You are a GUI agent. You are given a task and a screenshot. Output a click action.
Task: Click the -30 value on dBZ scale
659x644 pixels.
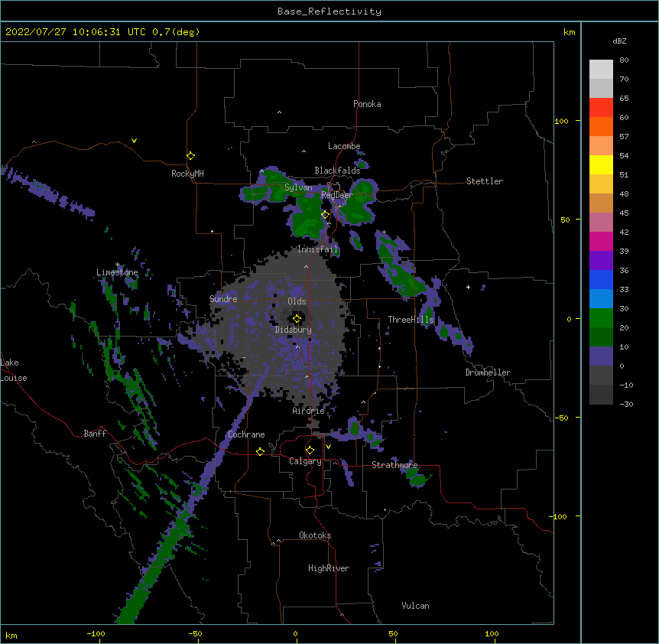click(x=626, y=404)
